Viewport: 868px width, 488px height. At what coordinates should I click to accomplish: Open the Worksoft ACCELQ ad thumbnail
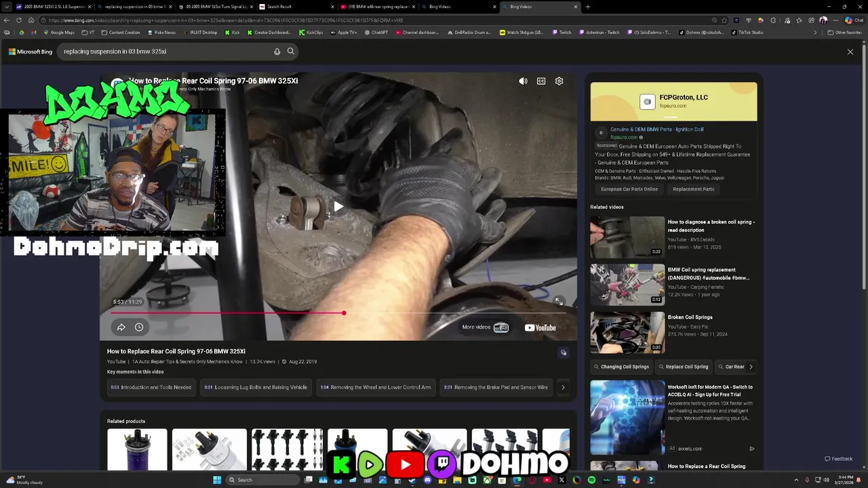[627, 417]
